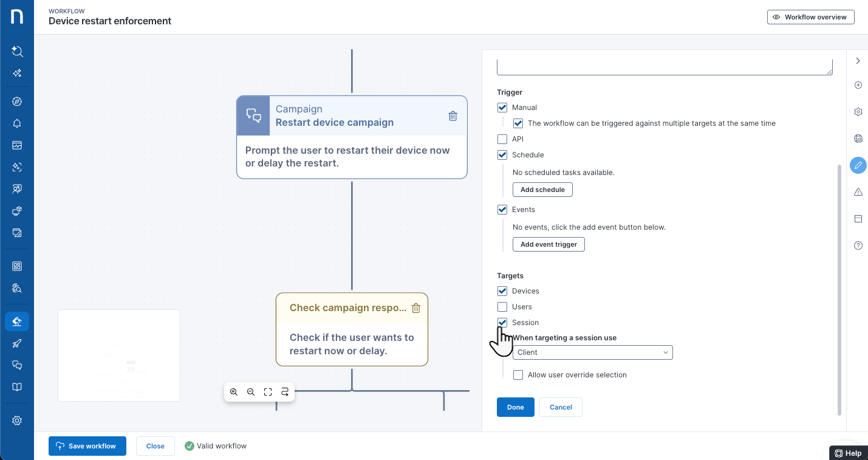Delete the Restart device campaign node

click(453, 115)
